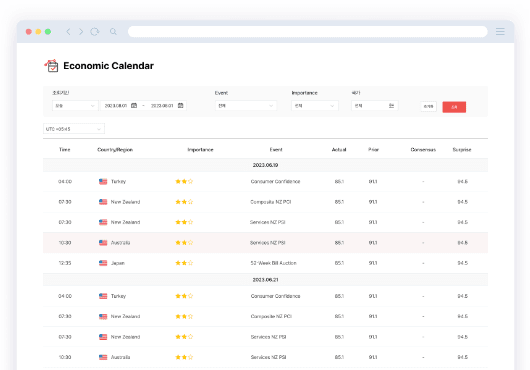This screenshot has width=530, height=370.
Task: Expand the Event filter dropdown
Action: (x=246, y=106)
